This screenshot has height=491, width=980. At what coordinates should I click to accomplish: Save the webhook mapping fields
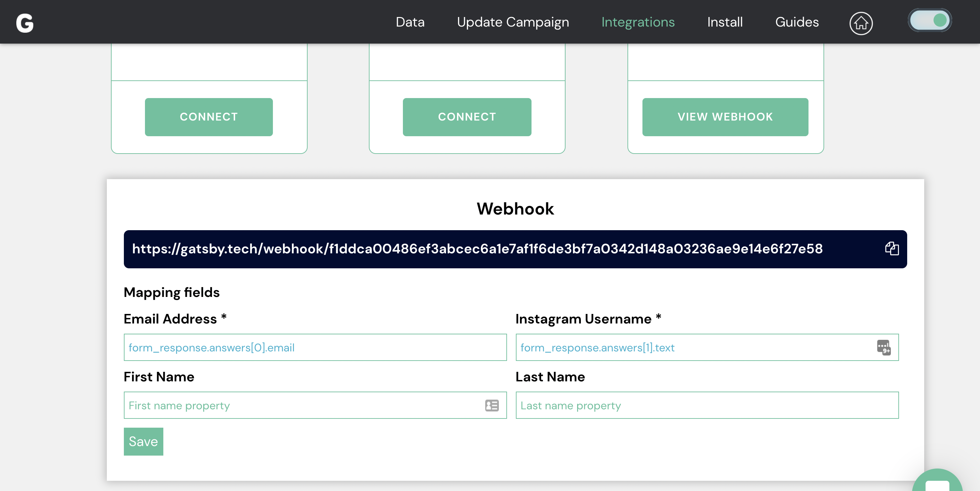143,442
